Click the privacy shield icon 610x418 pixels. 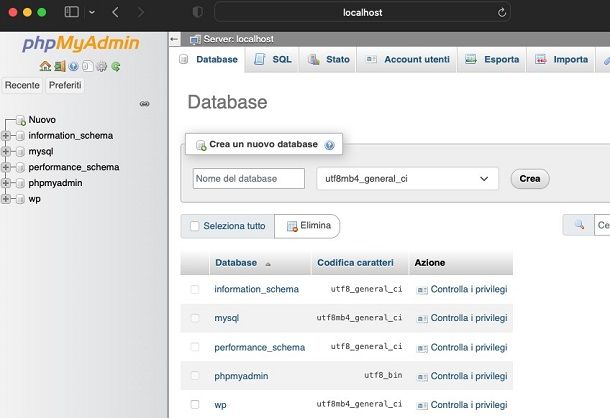point(198,12)
